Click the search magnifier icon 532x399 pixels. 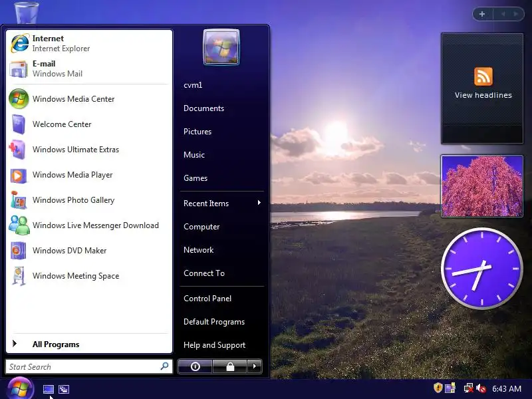point(164,366)
